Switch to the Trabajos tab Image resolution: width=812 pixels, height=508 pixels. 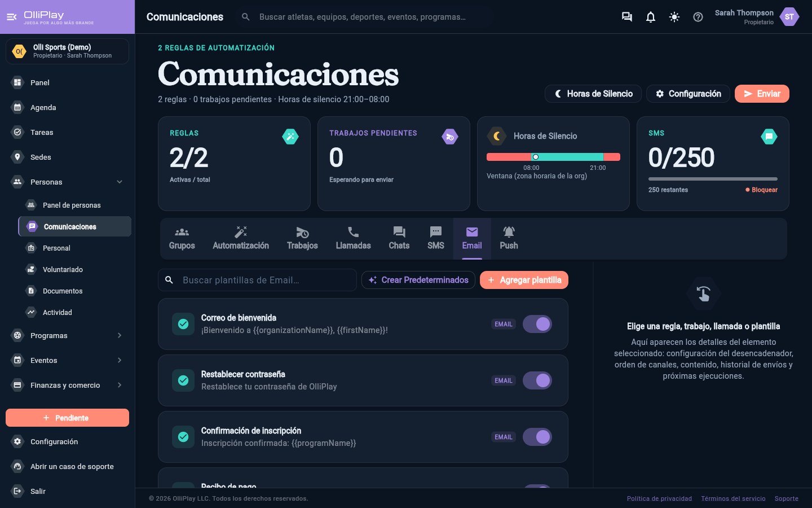[x=302, y=239]
